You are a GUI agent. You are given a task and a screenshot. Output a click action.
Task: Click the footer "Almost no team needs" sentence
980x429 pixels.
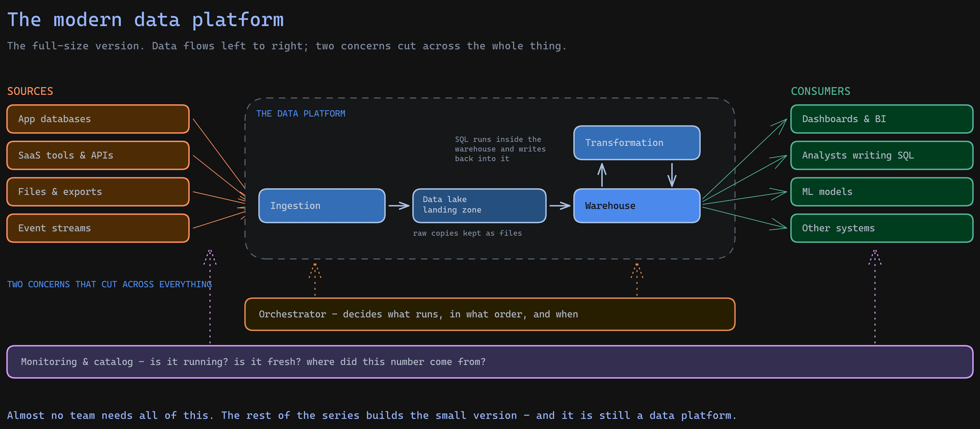[x=372, y=415]
